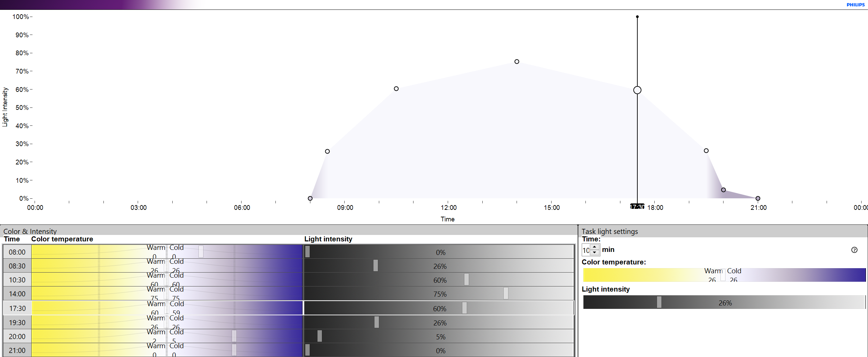Decrease task light time with down arrow
The height and width of the screenshot is (357, 868).
(x=595, y=253)
